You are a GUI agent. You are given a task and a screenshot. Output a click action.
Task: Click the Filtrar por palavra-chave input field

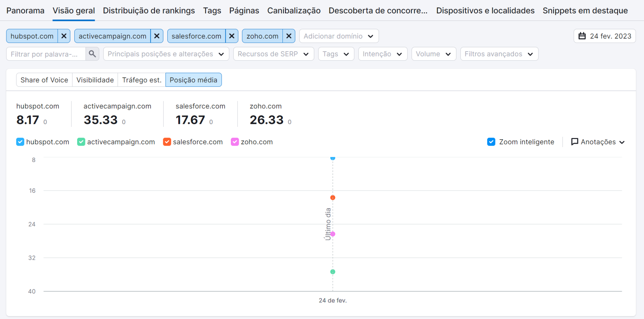coord(46,54)
